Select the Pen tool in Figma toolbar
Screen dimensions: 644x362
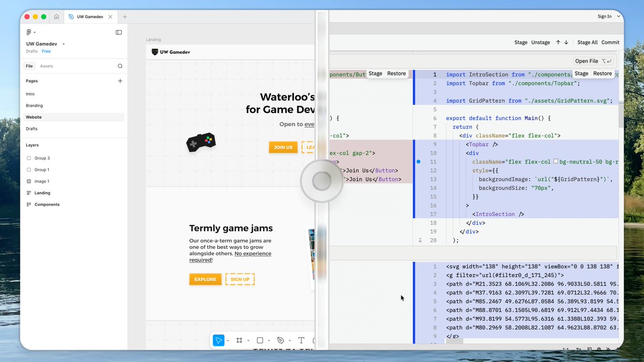[x=280, y=340]
